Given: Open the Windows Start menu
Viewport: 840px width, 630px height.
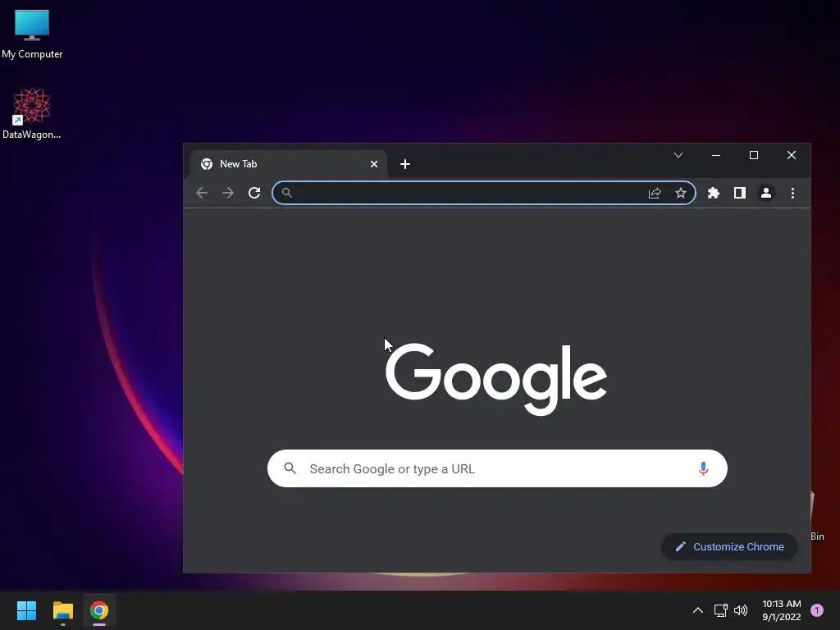Looking at the screenshot, I should point(26,610).
